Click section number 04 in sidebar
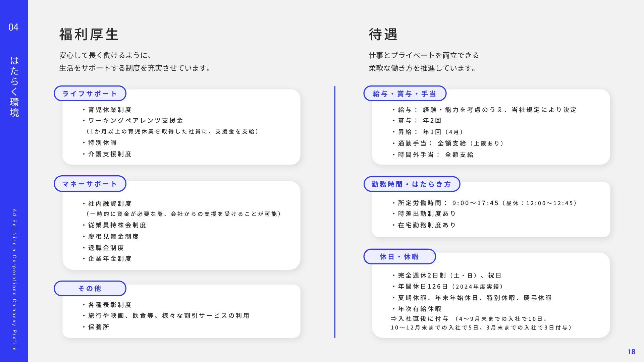 pos(14,27)
